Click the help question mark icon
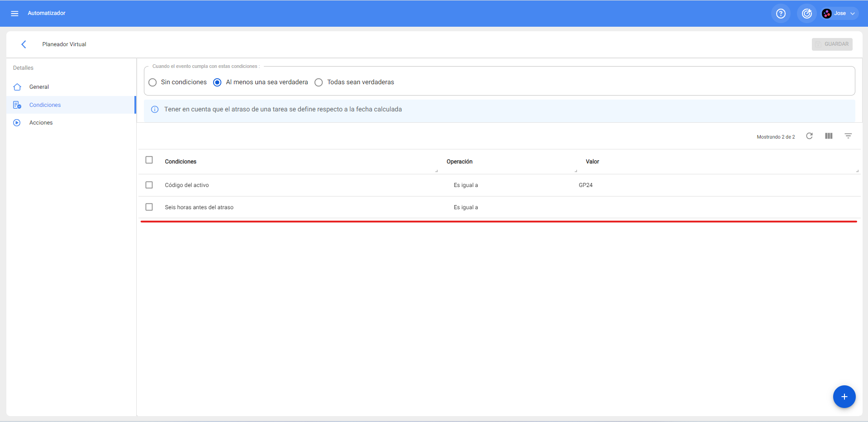868x422 pixels. pyautogui.click(x=781, y=14)
